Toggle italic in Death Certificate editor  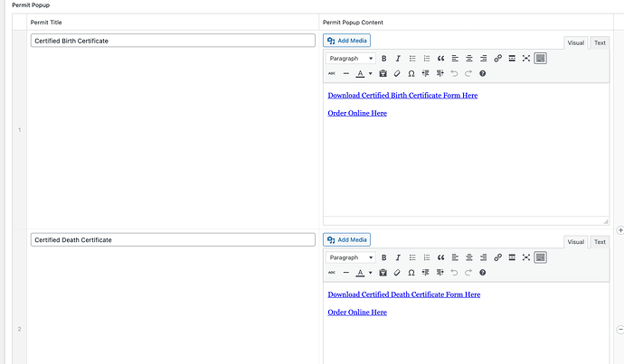398,257
